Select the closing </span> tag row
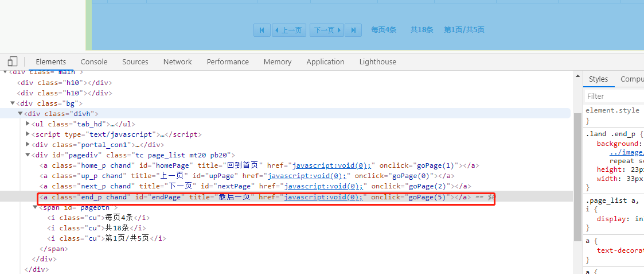This screenshot has height=274, width=644. [x=53, y=249]
